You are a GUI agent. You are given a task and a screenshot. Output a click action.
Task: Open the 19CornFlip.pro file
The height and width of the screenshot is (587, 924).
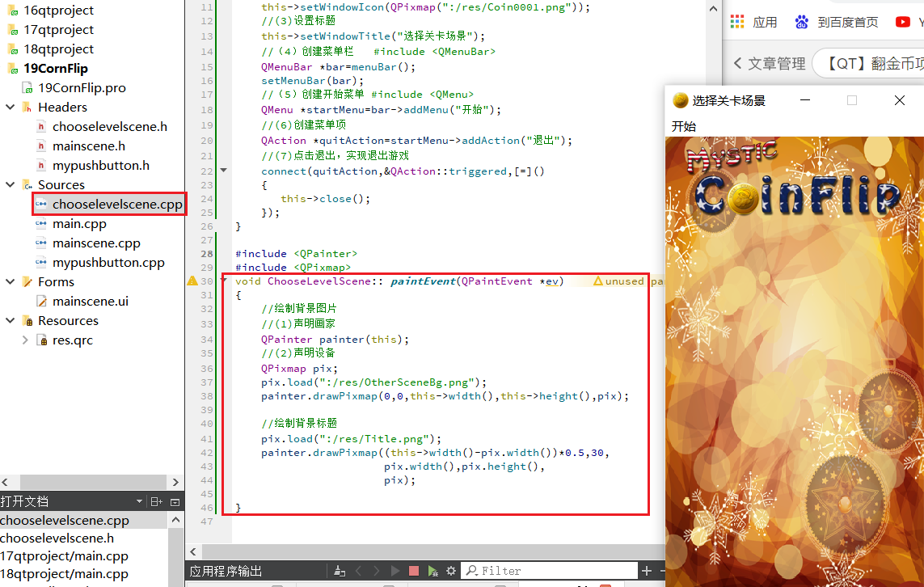[82, 88]
